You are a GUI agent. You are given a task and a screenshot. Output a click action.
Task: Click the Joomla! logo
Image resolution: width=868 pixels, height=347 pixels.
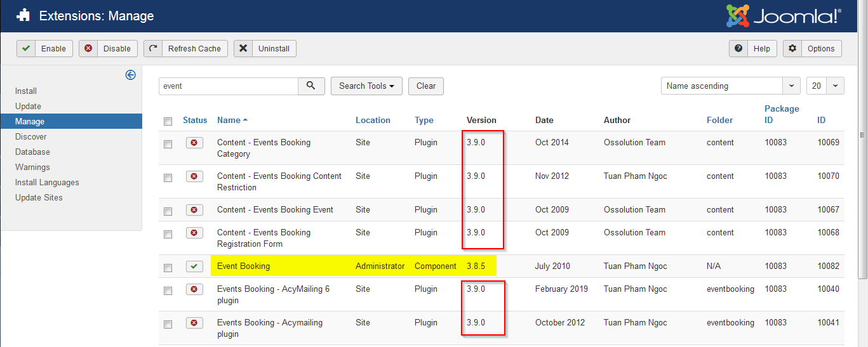(x=784, y=15)
